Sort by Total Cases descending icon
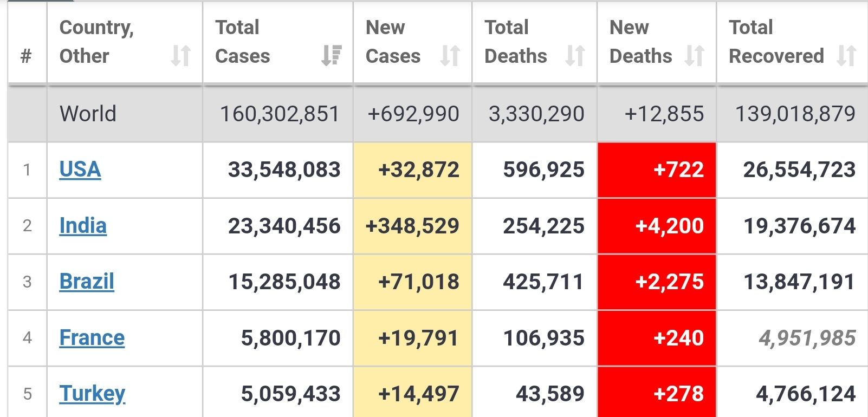Image resolution: width=868 pixels, height=417 pixels. point(331,55)
